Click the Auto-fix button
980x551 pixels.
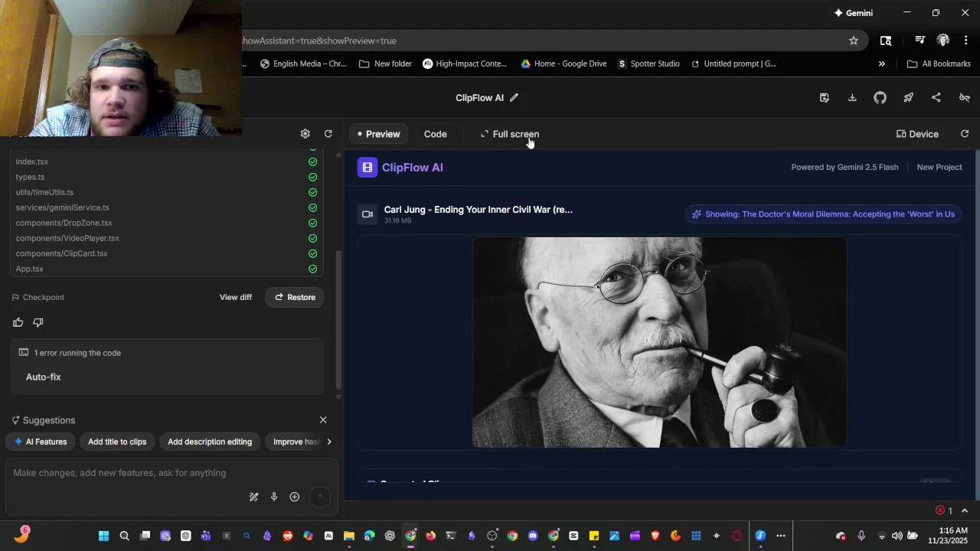coord(44,377)
